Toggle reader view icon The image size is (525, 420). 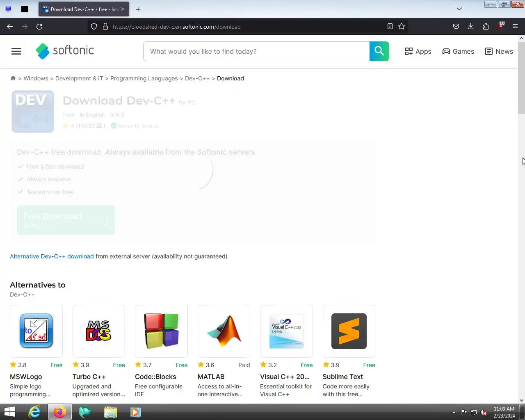click(x=390, y=27)
